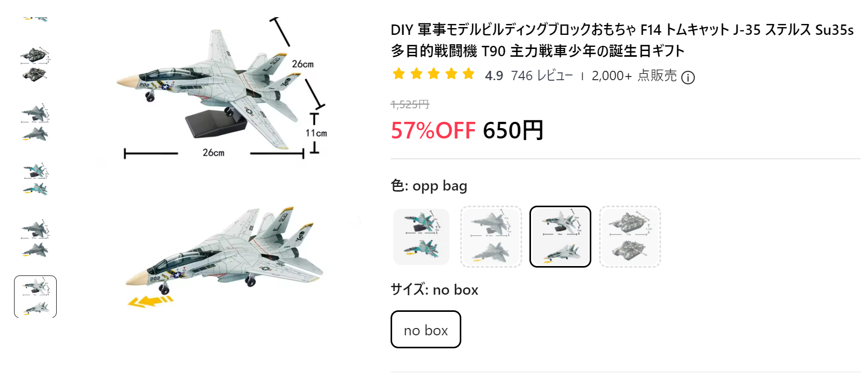View the teal fighter jet gallery thumbnail
The height and width of the screenshot is (391, 868).
(35, 180)
